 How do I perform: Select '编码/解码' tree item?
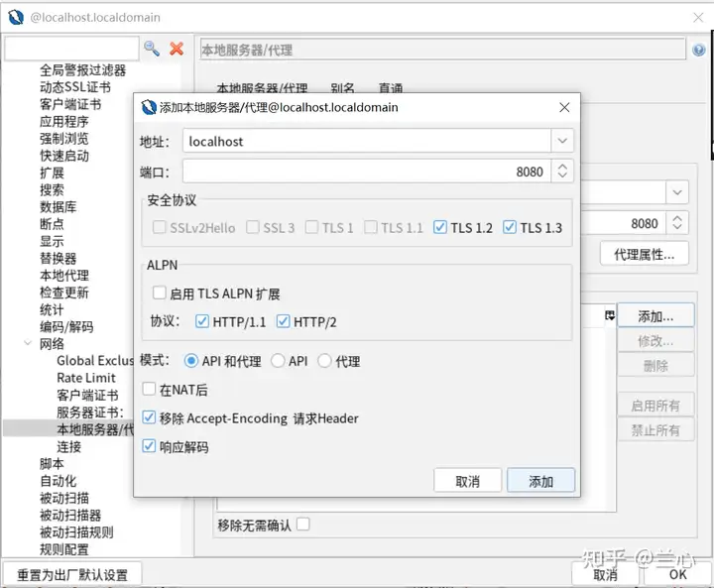[x=66, y=326]
